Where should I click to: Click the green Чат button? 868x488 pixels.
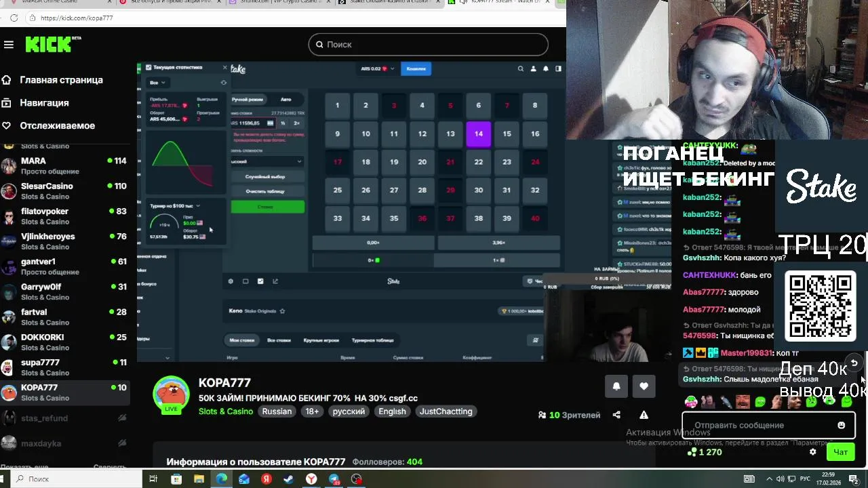coord(841,452)
